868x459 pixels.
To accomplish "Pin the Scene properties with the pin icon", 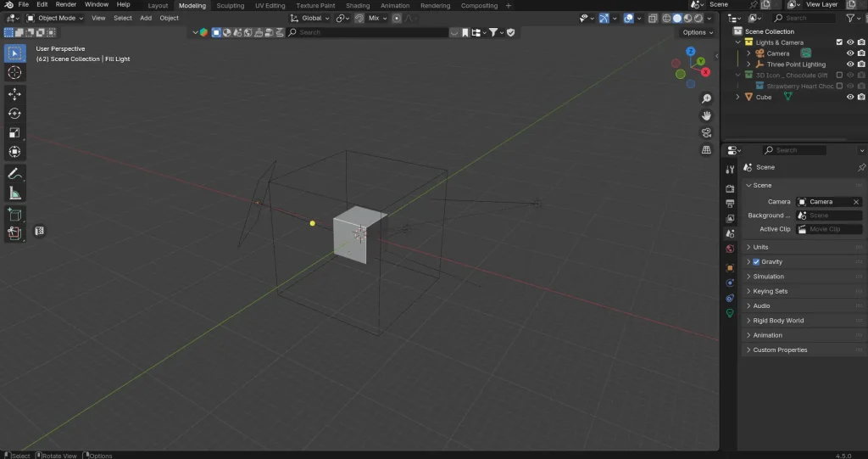I will 861,167.
